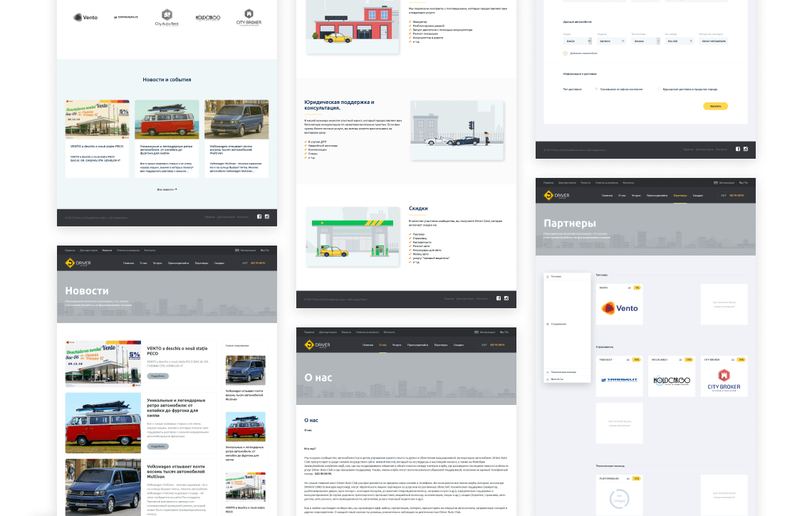Expand the Страхование category in partners sidebar

coord(559,324)
